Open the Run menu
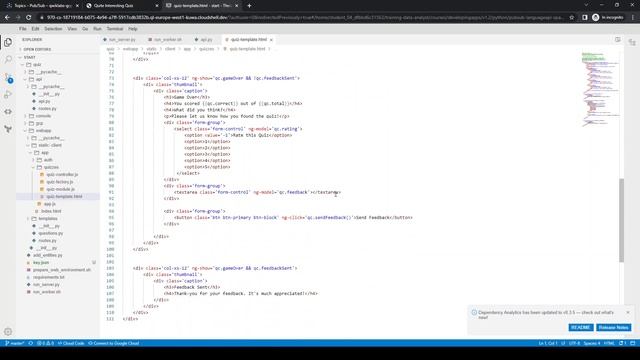The height and width of the screenshot is (360, 640). (97, 29)
